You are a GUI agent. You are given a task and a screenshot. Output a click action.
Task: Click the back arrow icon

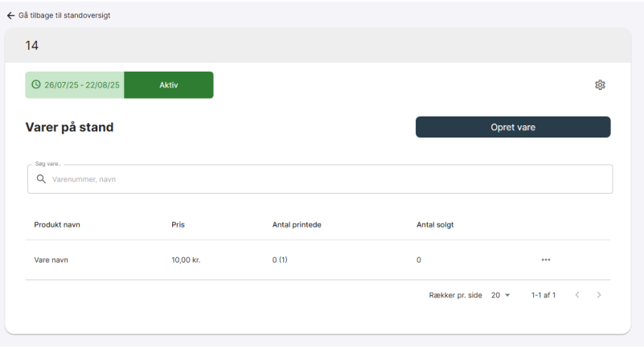(x=10, y=16)
